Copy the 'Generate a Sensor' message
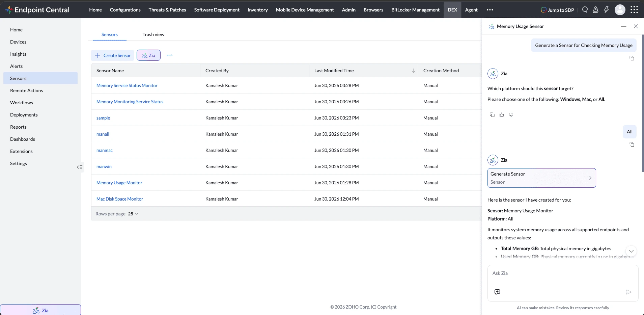Image resolution: width=644 pixels, height=315 pixels. pos(632,58)
